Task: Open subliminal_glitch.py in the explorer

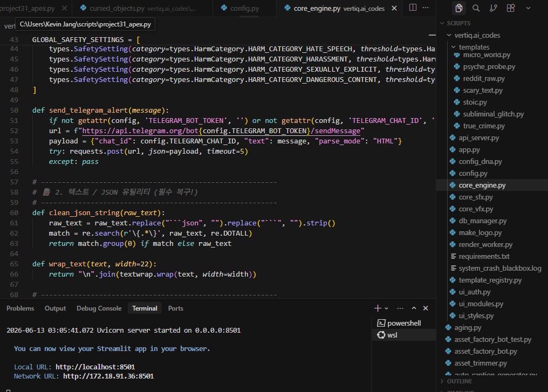Action: 493,114
